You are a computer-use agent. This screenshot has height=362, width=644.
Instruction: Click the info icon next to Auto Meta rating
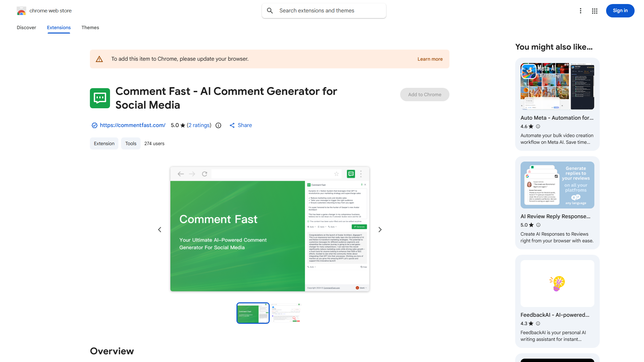pos(538,126)
